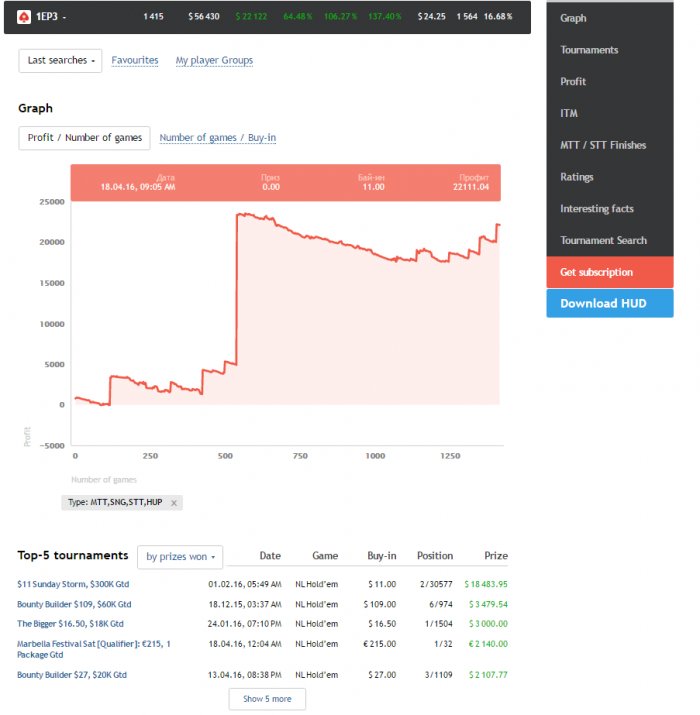Click the Get subscription button
Viewport: 700px width, 715px height.
click(x=610, y=272)
